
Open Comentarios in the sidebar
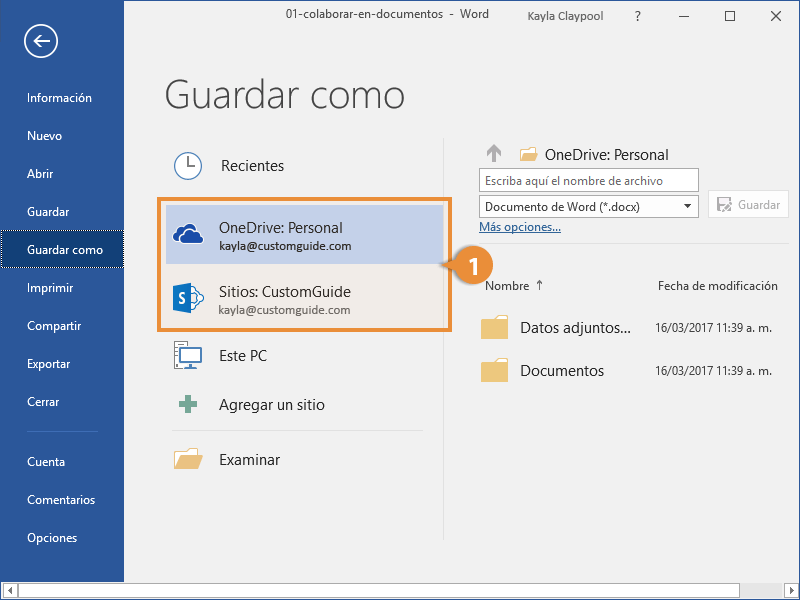coord(61,500)
